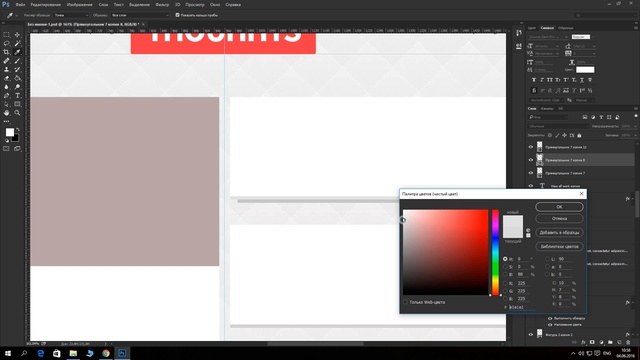Select the Dodge tool
Image resolution: width=640 pixels, height=360 pixels.
[18, 87]
